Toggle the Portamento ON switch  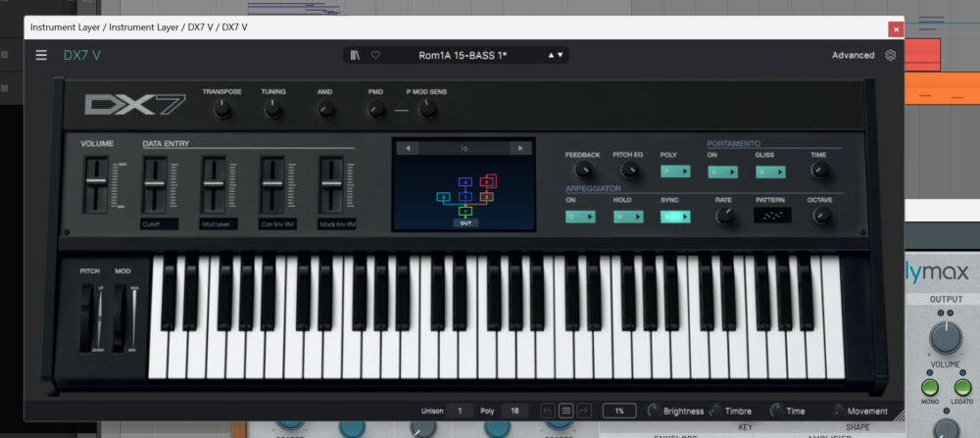pyautogui.click(x=722, y=171)
